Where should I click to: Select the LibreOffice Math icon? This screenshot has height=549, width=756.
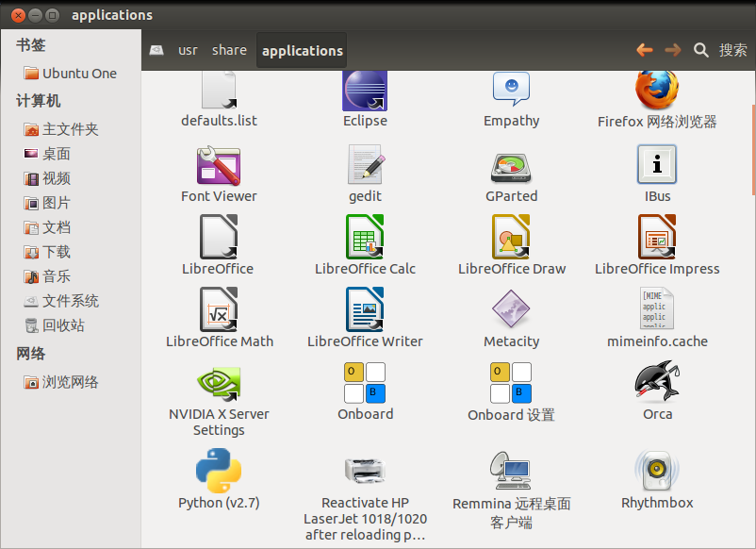[x=219, y=309]
